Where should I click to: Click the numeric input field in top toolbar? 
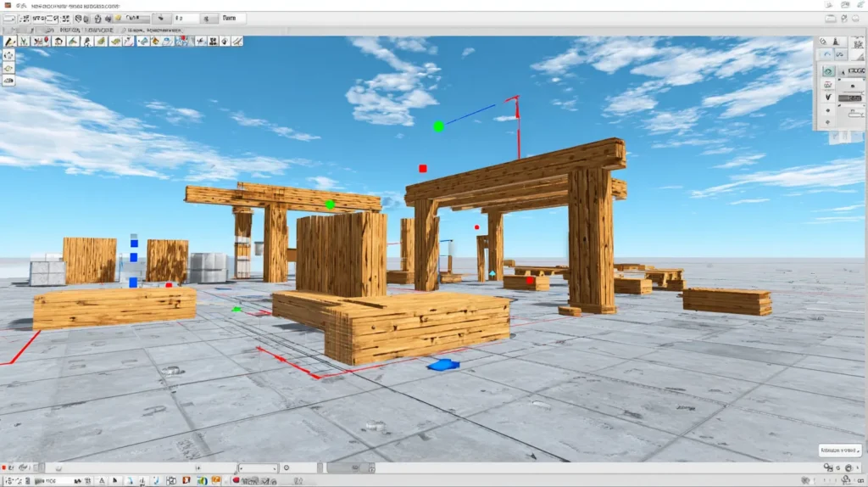pos(185,18)
